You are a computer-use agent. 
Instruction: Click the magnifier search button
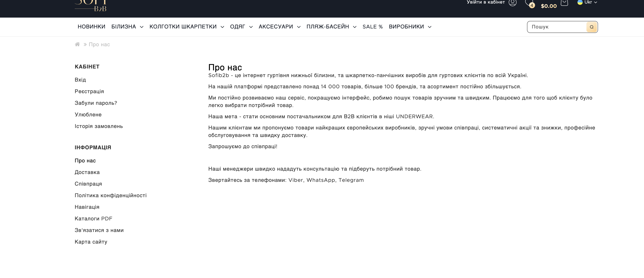click(x=591, y=27)
